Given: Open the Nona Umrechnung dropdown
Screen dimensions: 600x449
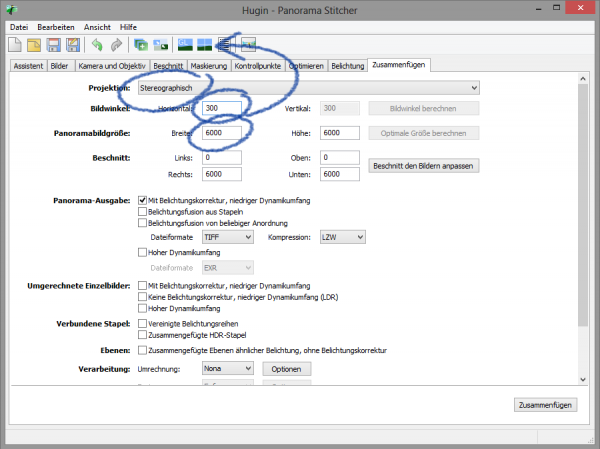Looking at the screenshot, I should coord(228,369).
